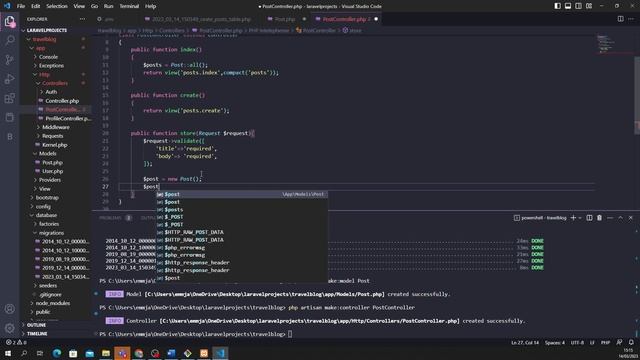Change end of line sequence LF
This screenshot has width=640, height=360.
[x=592, y=342]
